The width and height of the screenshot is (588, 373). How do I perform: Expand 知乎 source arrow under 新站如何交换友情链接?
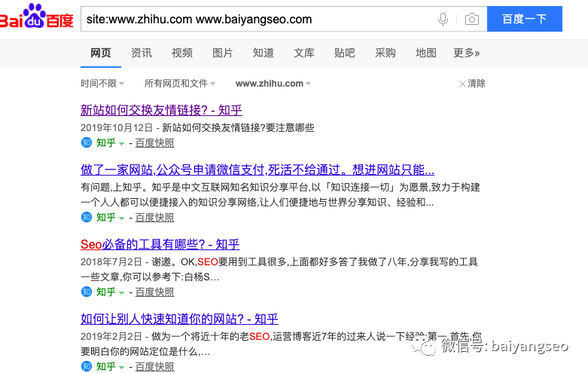[x=121, y=144]
